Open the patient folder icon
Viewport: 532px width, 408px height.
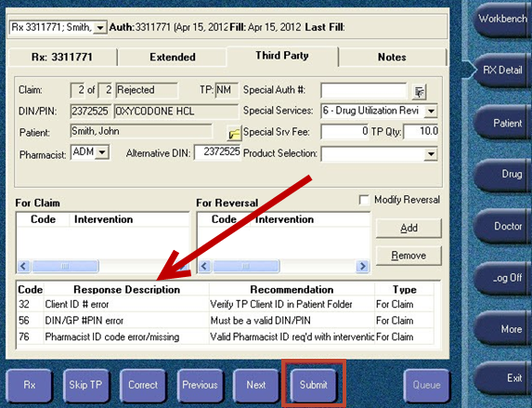coord(234,133)
